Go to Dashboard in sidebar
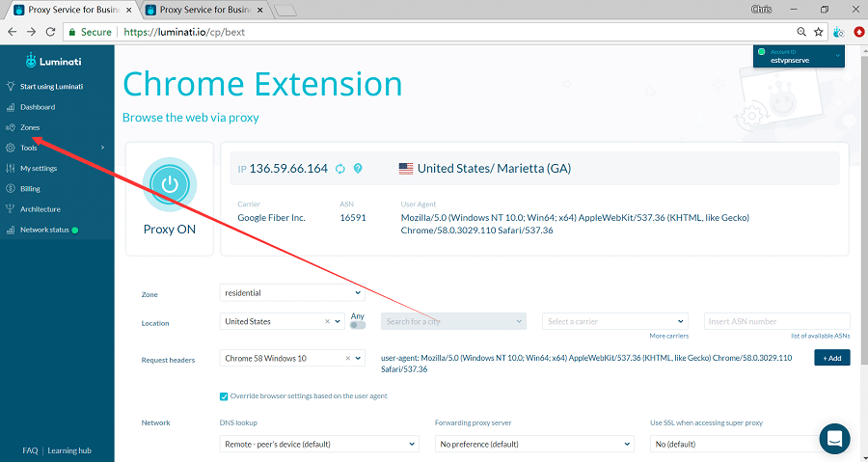This screenshot has height=462, width=868. coord(38,107)
